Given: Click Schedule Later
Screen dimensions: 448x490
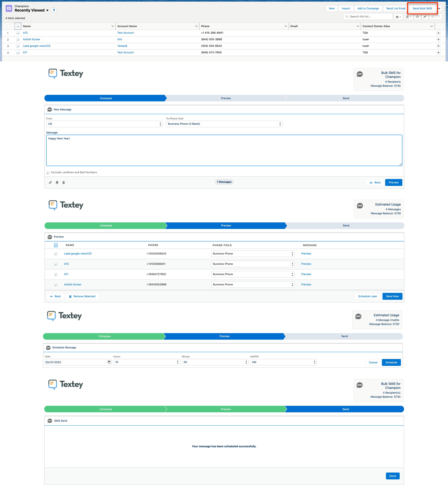Looking at the screenshot, I should (x=368, y=296).
